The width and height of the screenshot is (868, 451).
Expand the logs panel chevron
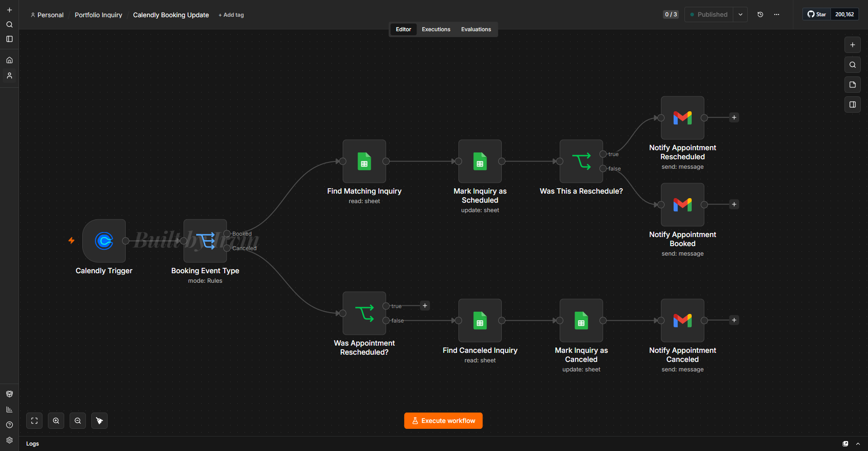tap(858, 444)
